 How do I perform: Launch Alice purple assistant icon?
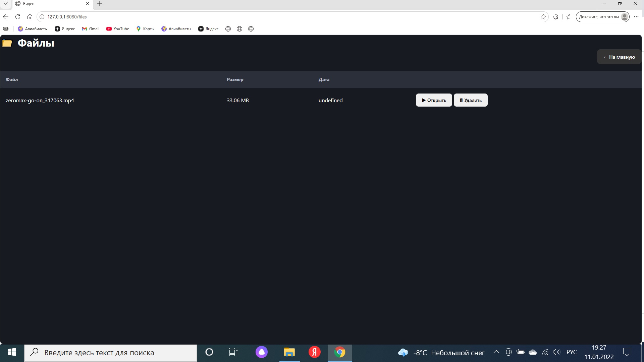coord(262,352)
